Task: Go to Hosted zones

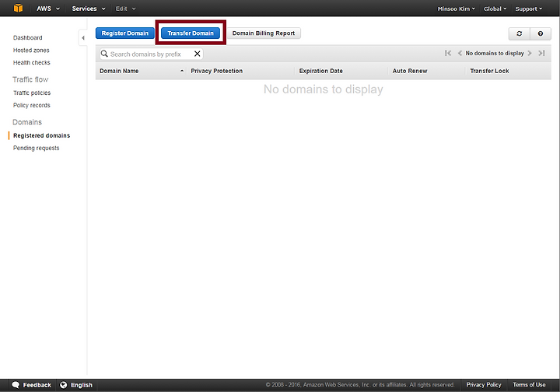Action: (31, 51)
